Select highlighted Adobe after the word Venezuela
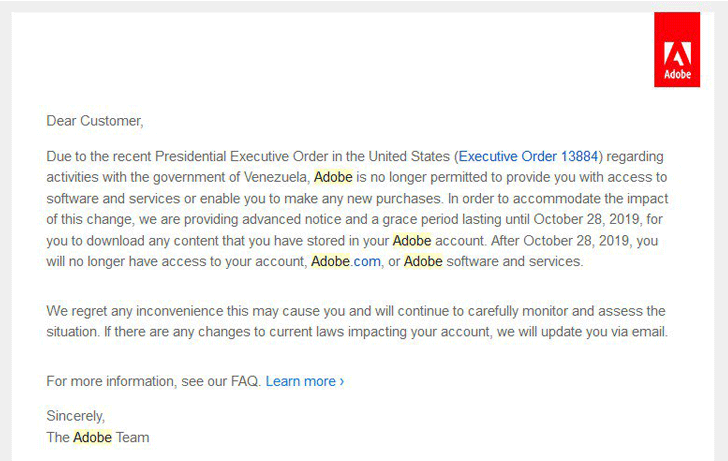The width and height of the screenshot is (728, 461). (333, 177)
